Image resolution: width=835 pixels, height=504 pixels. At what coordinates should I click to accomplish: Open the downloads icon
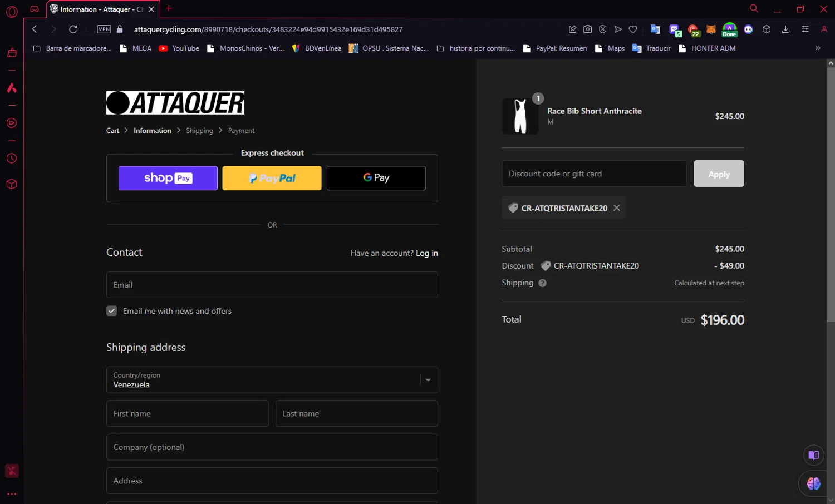click(x=785, y=29)
